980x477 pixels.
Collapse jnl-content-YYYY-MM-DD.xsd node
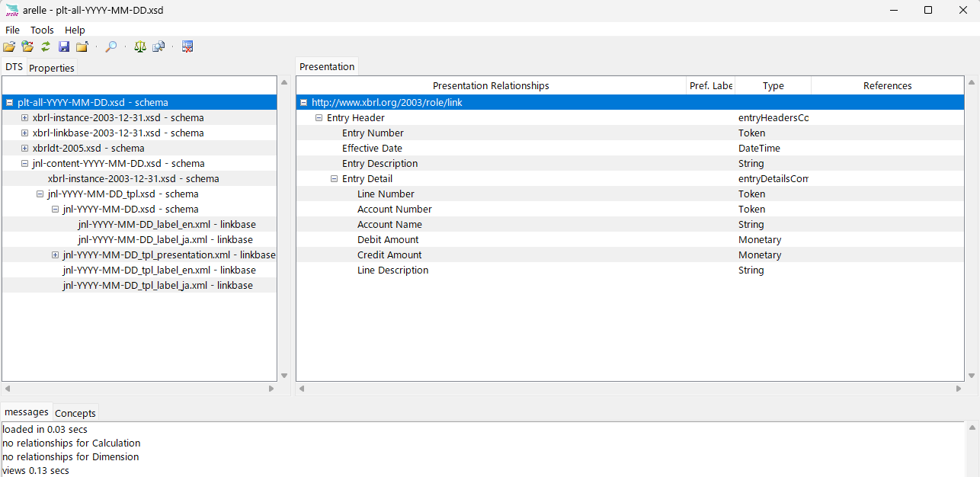24,163
